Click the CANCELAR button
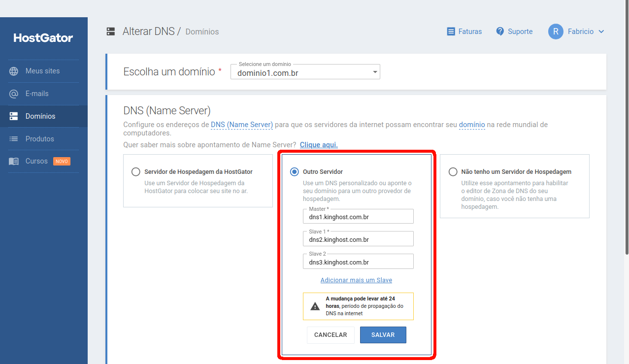Image resolution: width=629 pixels, height=364 pixels. (331, 335)
